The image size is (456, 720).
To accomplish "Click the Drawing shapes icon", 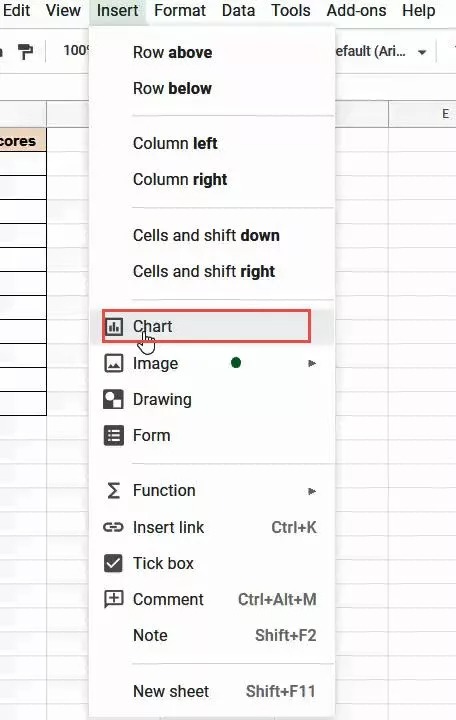I will click(113, 399).
